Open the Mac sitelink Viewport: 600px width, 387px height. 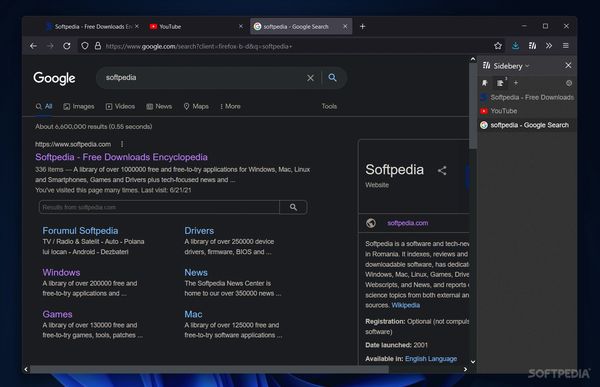click(x=193, y=314)
